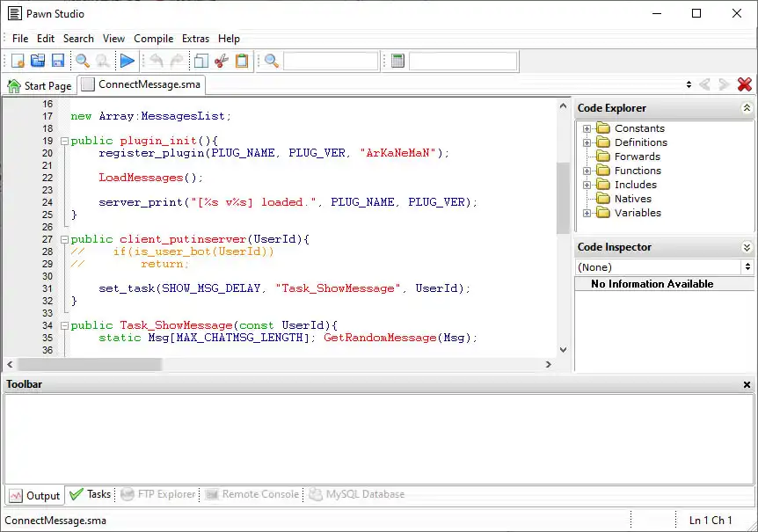Collapse the Code Explorer panel
Viewport: 758px width, 532px height.
[747, 108]
